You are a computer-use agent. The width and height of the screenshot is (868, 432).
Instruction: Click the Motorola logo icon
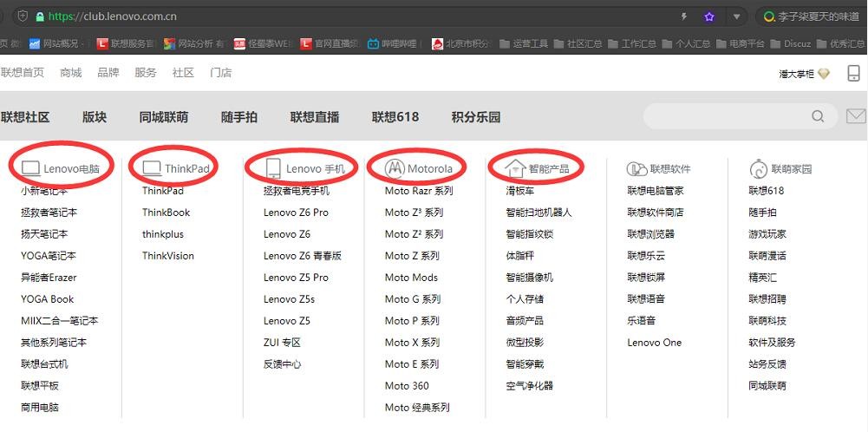(395, 169)
